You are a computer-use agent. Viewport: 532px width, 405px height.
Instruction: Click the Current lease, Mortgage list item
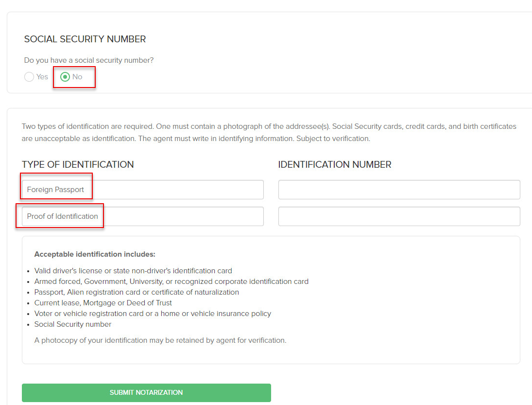tap(103, 303)
